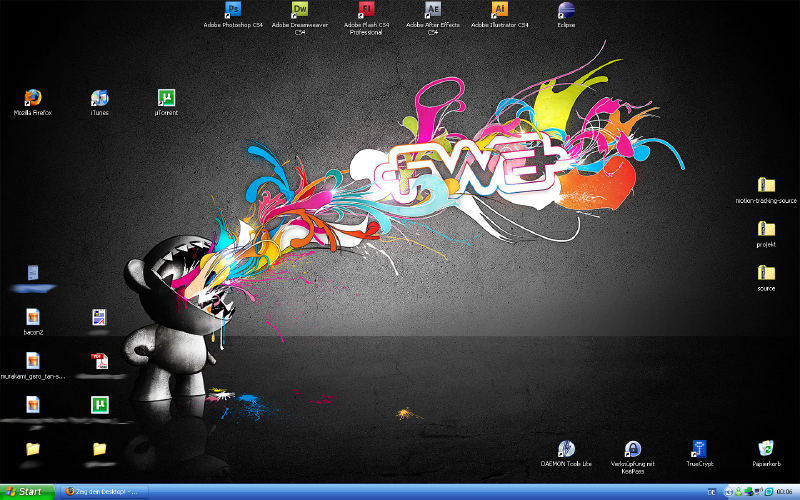Launch the Eclipse desktop shortcut
The image size is (800, 500).
pos(566,14)
